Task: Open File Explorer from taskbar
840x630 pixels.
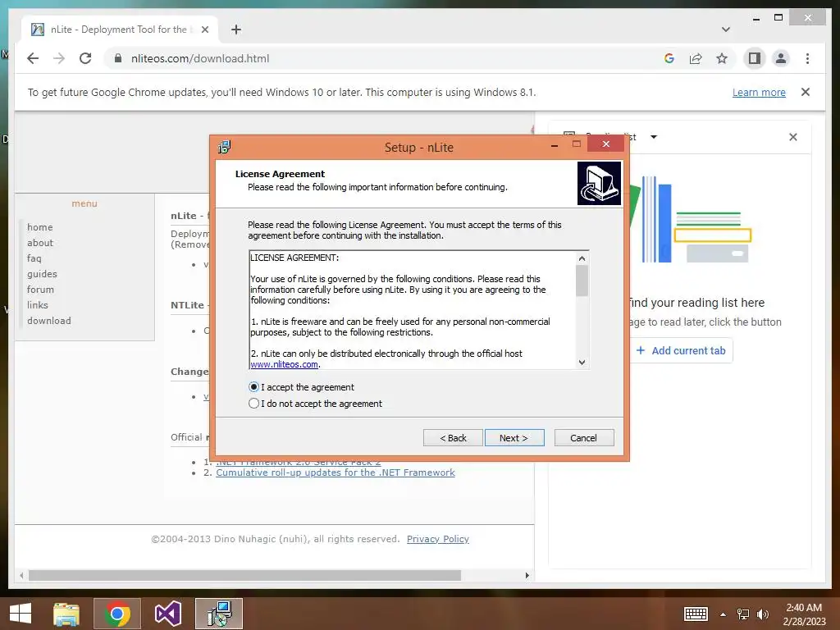Action: [x=66, y=614]
